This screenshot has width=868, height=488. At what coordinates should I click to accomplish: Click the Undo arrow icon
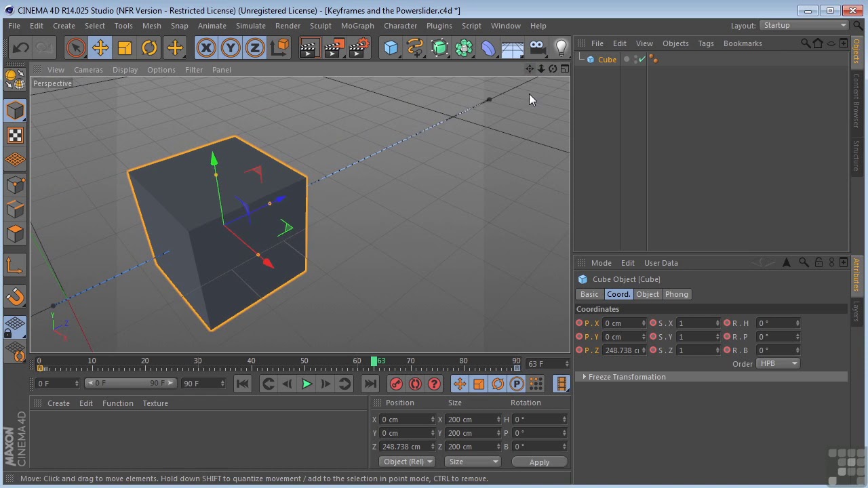coord(20,47)
